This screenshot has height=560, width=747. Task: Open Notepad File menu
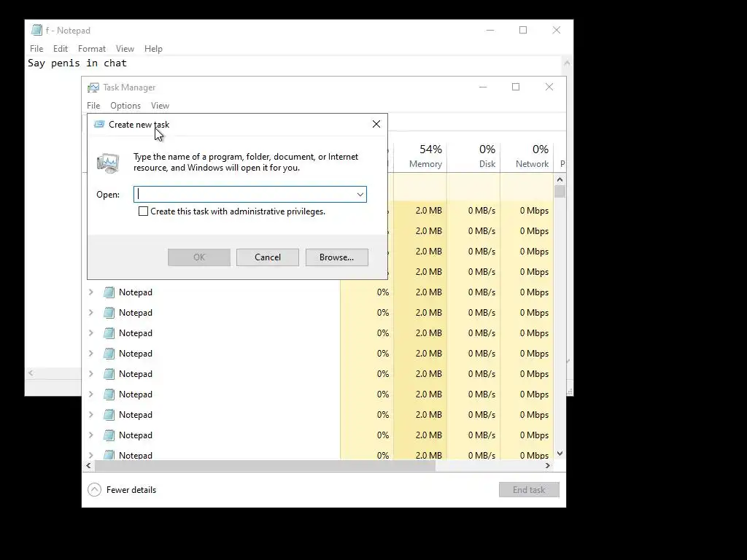pos(36,49)
